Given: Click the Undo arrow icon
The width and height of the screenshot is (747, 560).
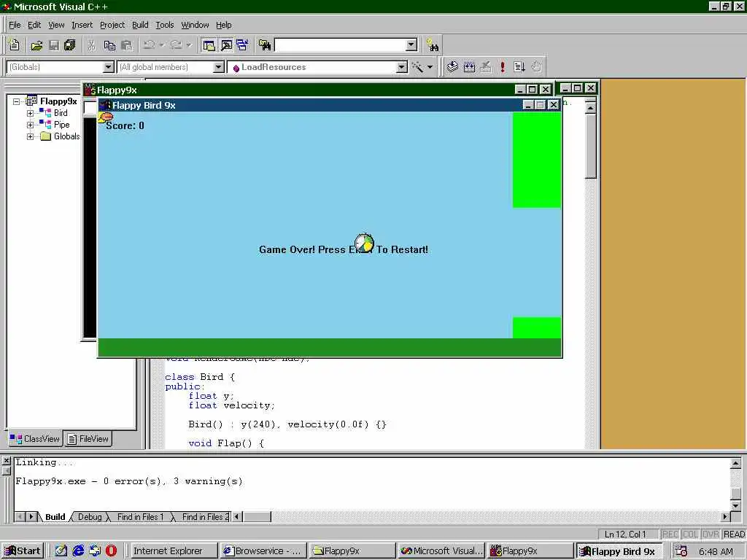Looking at the screenshot, I should click(149, 45).
